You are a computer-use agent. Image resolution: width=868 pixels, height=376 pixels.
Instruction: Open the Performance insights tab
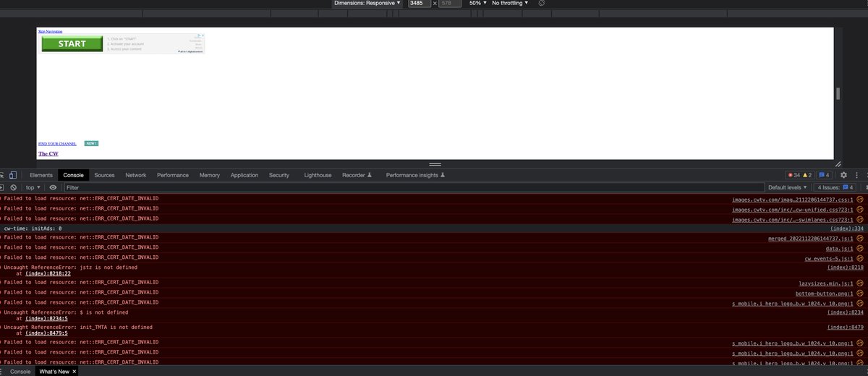coord(416,175)
